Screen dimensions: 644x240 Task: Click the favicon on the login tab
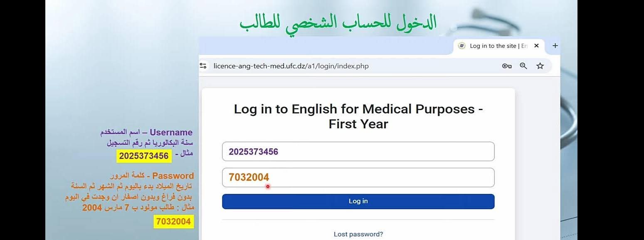tap(461, 46)
